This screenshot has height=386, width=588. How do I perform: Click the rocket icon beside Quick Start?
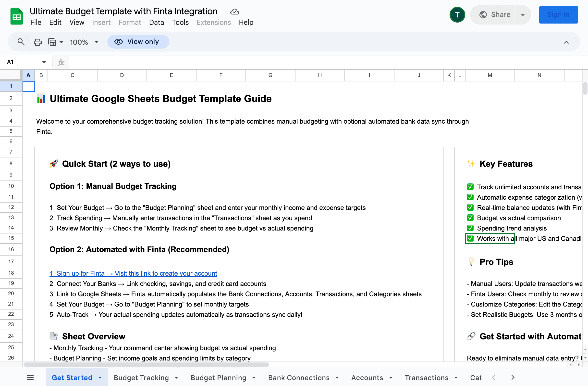click(x=54, y=164)
